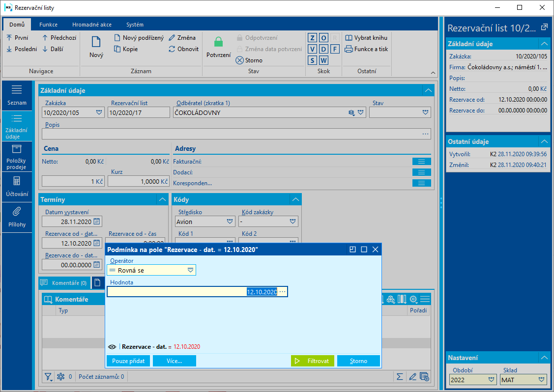
Task: Switch to the Systém tab
Action: point(135,25)
